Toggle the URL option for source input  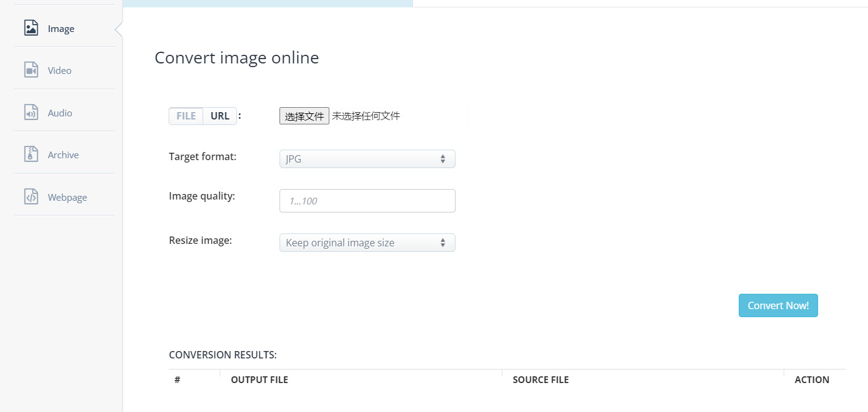pyautogui.click(x=220, y=116)
